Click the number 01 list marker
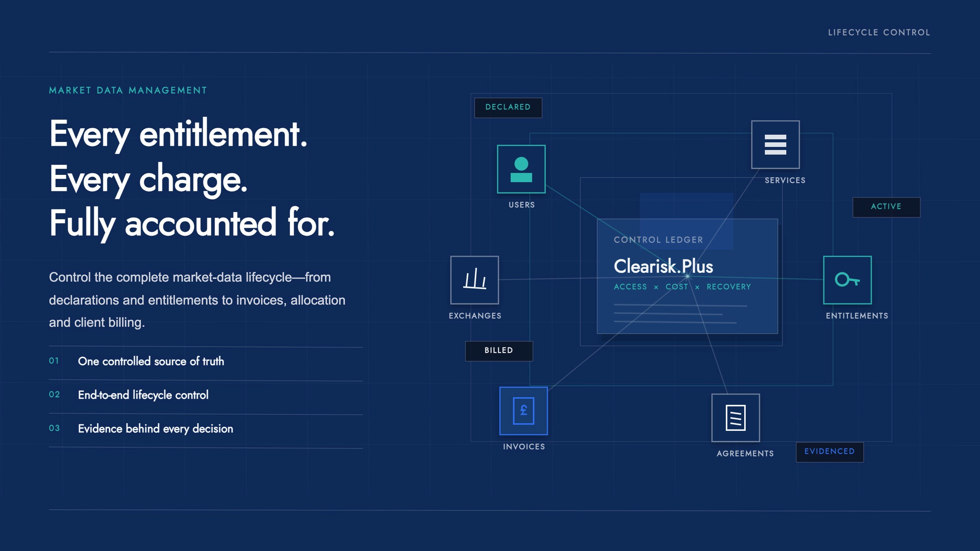This screenshot has width=980, height=551. [x=54, y=361]
